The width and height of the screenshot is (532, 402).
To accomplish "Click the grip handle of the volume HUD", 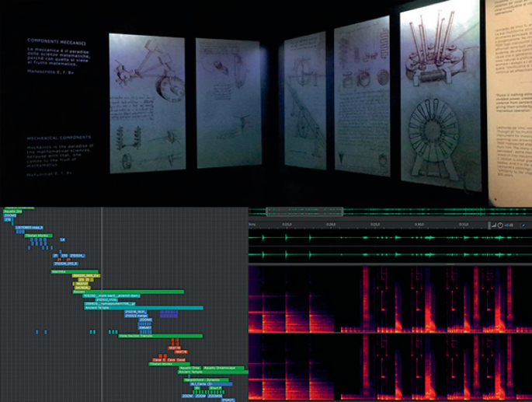I will 489,225.
